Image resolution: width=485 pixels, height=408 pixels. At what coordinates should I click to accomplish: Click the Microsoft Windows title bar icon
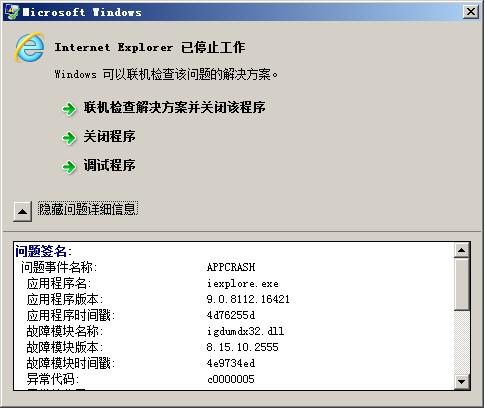point(12,12)
